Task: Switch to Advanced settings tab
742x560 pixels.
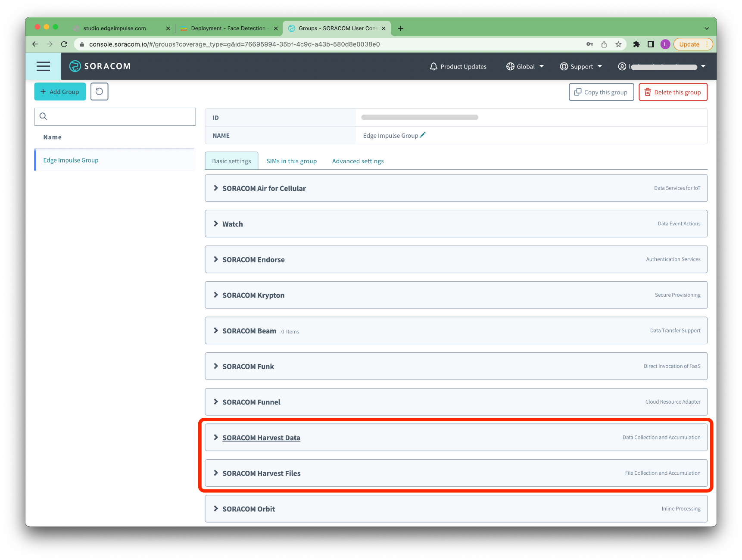Action: [x=358, y=161]
